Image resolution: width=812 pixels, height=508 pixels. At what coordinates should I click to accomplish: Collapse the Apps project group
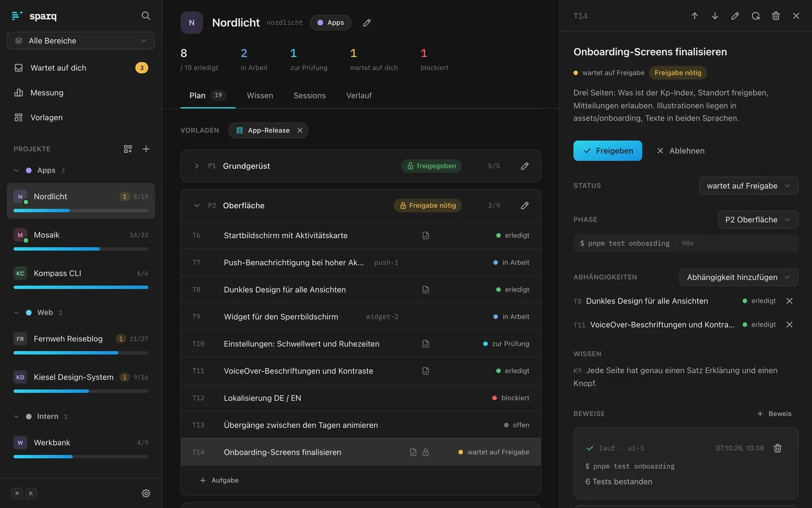click(16, 170)
